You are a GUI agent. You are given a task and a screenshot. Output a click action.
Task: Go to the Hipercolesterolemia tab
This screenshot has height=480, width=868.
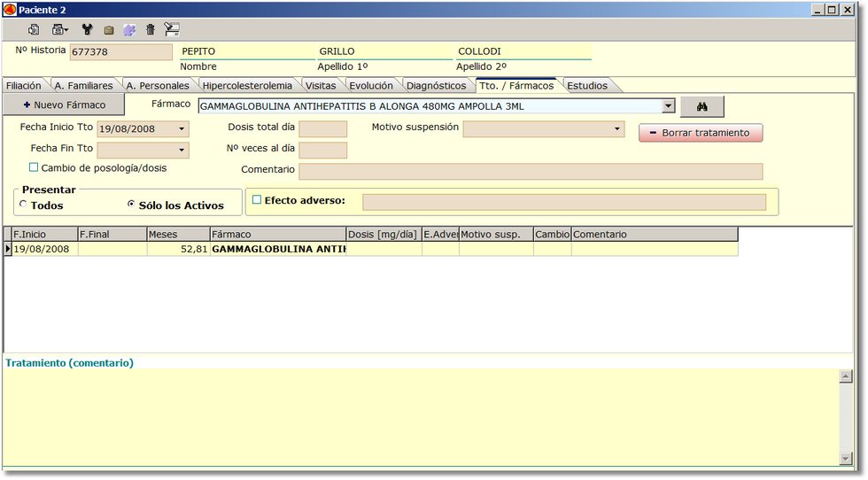(x=247, y=86)
